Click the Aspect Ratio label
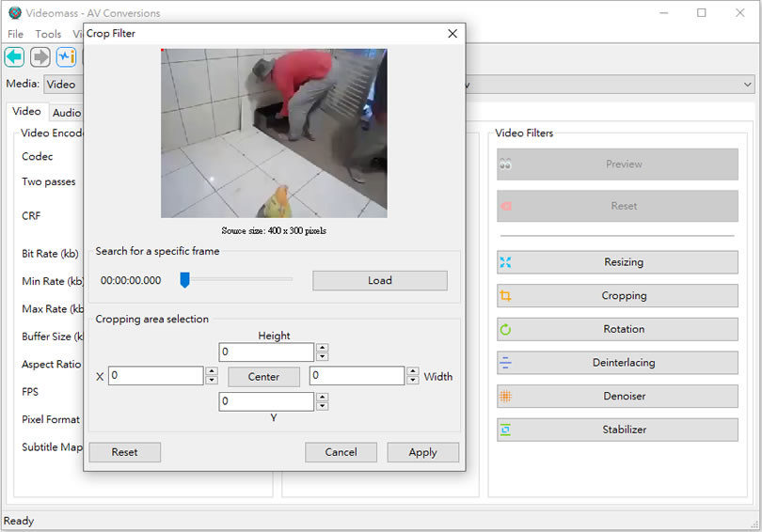This screenshot has width=762, height=532. click(52, 364)
